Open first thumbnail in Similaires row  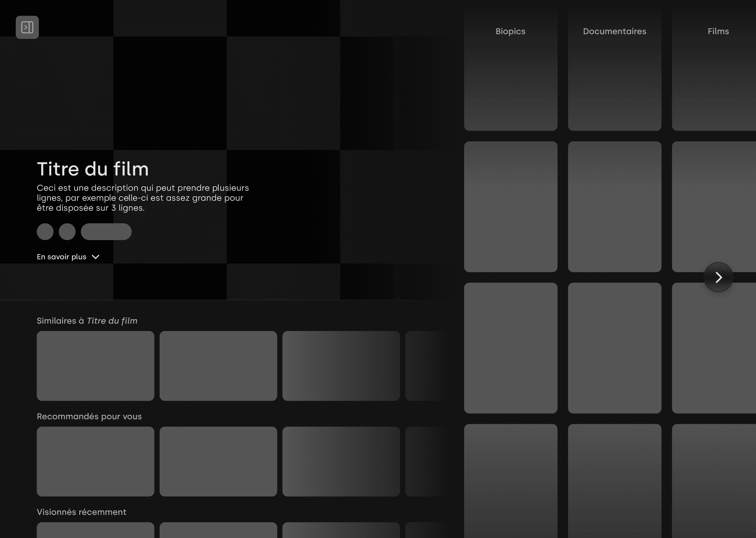[95, 366]
